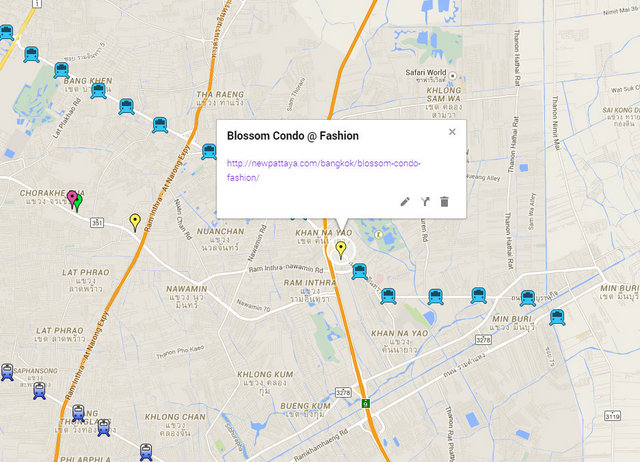Select bottom-most blue train marker near Khlong Chan
This screenshot has width=640, height=462.
146,452
